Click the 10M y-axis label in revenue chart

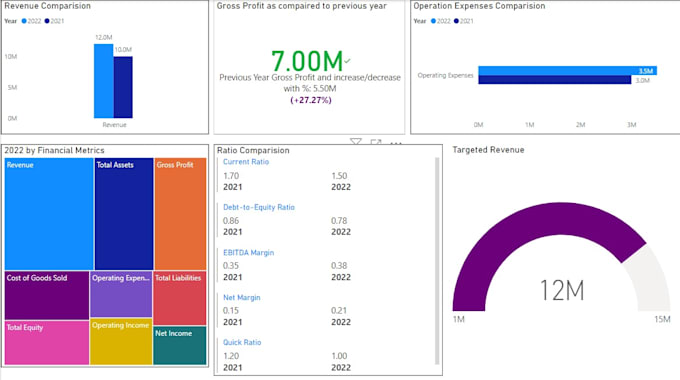(11, 56)
